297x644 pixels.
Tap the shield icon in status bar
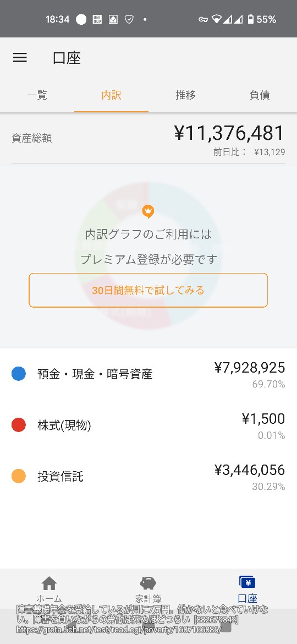tap(129, 19)
